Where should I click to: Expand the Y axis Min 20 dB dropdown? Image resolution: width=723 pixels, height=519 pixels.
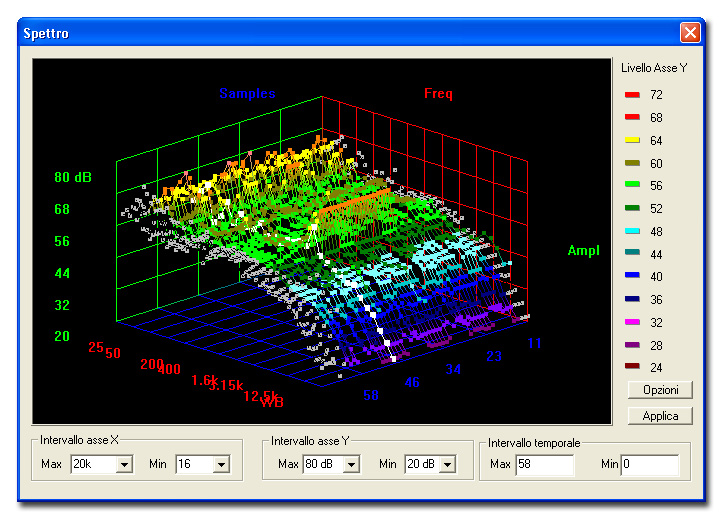[x=447, y=465]
